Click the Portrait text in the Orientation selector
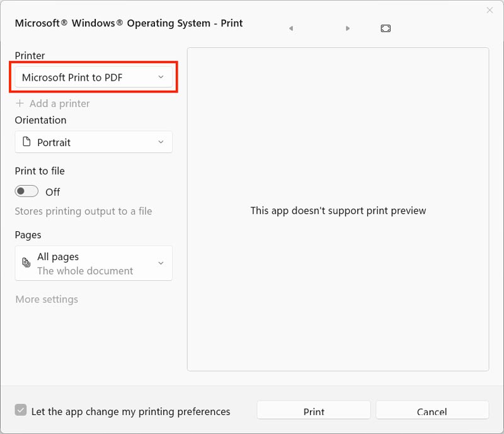 (x=54, y=142)
